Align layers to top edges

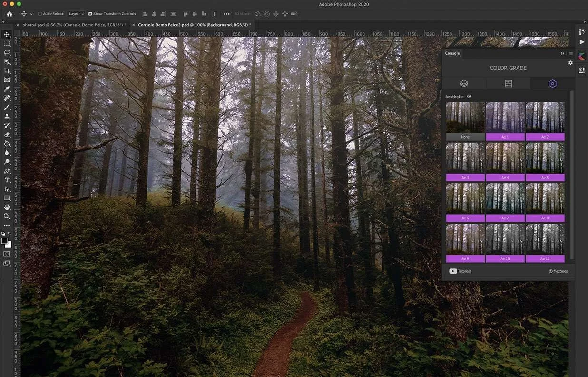[x=186, y=14]
